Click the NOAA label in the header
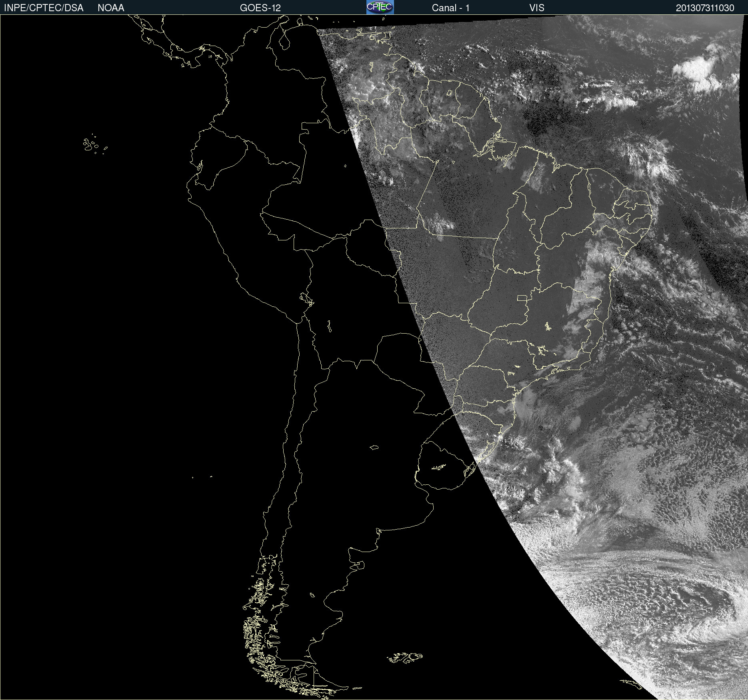The width and height of the screenshot is (748, 700). (111, 8)
